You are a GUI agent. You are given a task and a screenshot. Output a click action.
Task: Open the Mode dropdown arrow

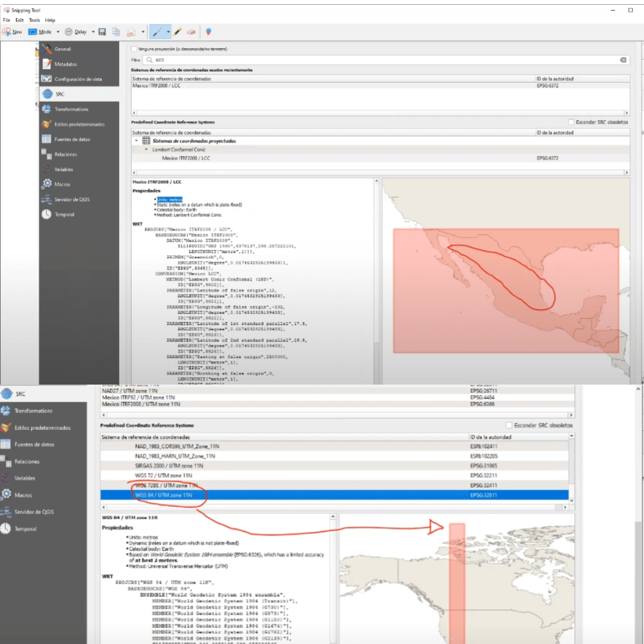[58, 32]
